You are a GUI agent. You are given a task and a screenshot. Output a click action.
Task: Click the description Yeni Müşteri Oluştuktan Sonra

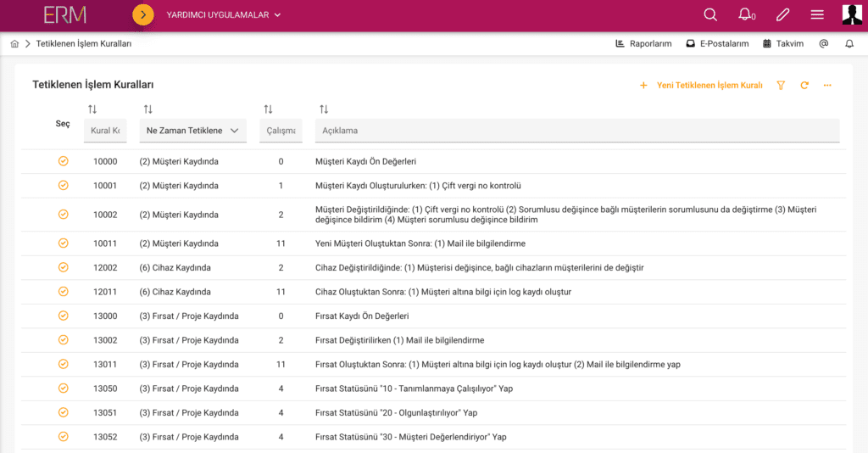click(x=420, y=243)
